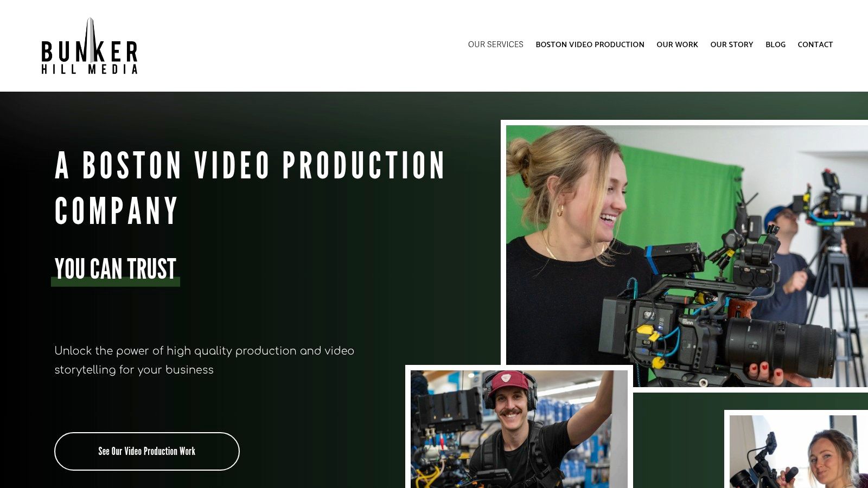Go to the Contact page

pyautogui.click(x=815, y=44)
